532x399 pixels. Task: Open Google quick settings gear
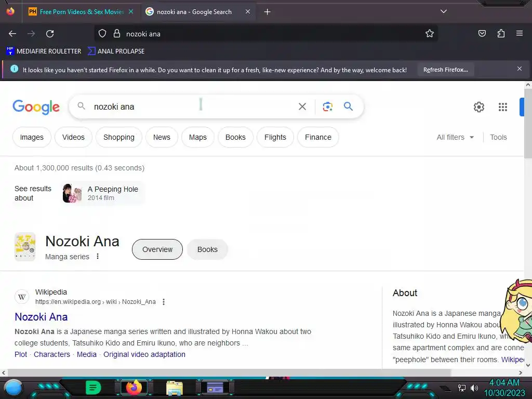(x=478, y=107)
